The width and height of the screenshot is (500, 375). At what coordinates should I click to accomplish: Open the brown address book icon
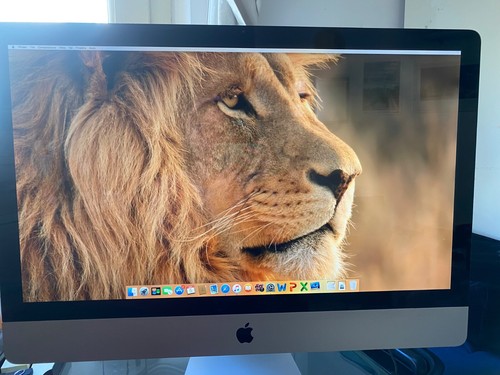coord(203,289)
